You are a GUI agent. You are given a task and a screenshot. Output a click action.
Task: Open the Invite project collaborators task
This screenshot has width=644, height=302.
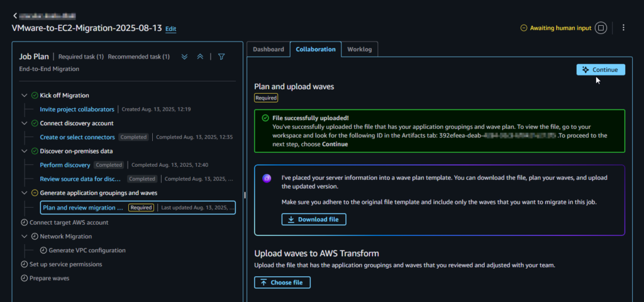pos(77,109)
